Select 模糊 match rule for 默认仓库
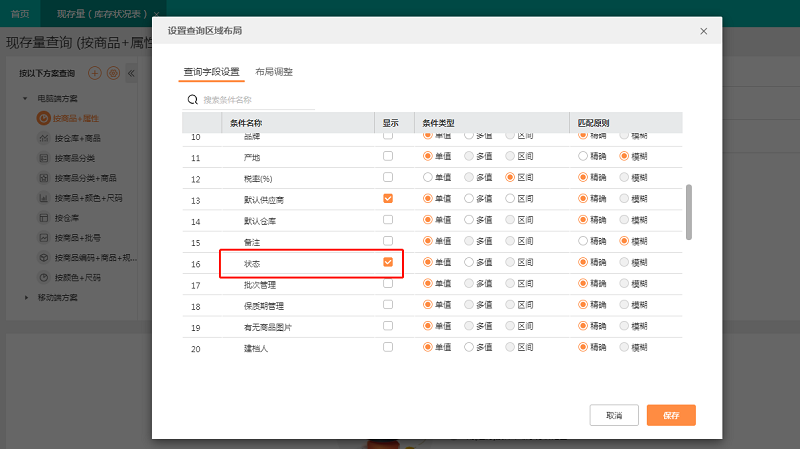The width and height of the screenshot is (800, 449). pos(624,219)
